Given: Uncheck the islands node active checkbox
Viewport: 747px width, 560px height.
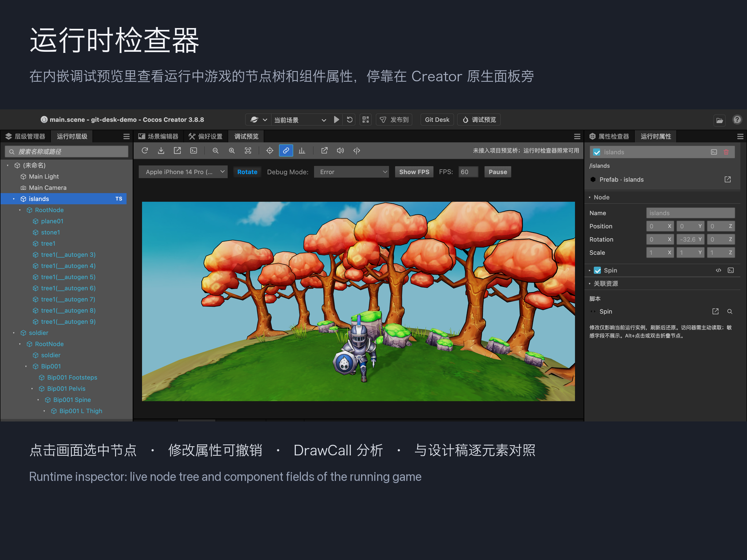Looking at the screenshot, I should (597, 152).
